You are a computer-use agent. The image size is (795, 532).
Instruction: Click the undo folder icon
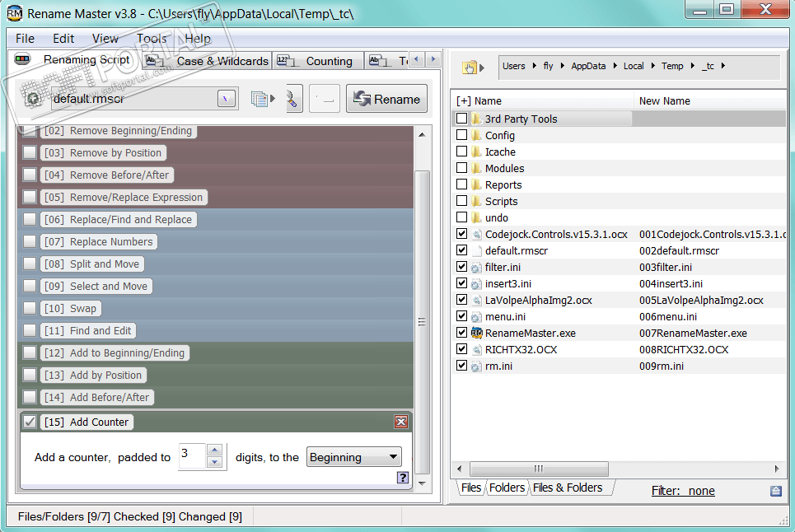476,217
